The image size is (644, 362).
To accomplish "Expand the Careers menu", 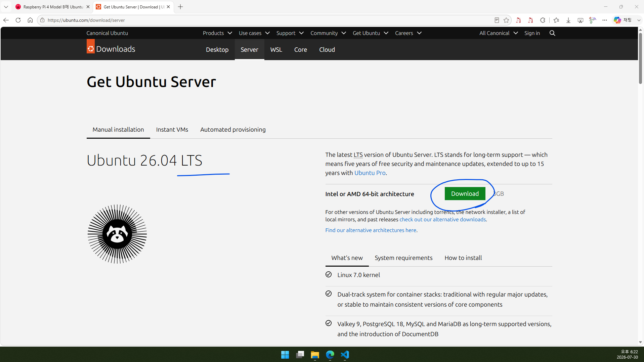I will pyautogui.click(x=408, y=33).
